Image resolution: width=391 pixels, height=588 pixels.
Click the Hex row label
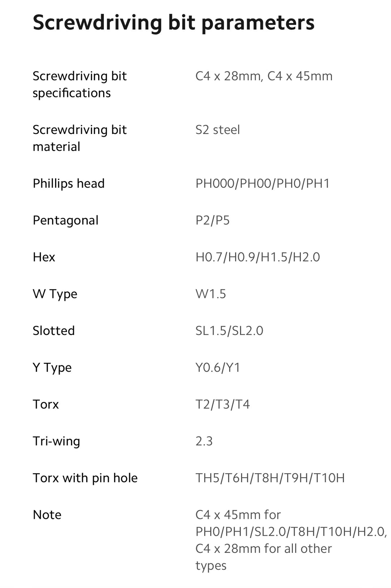point(44,257)
